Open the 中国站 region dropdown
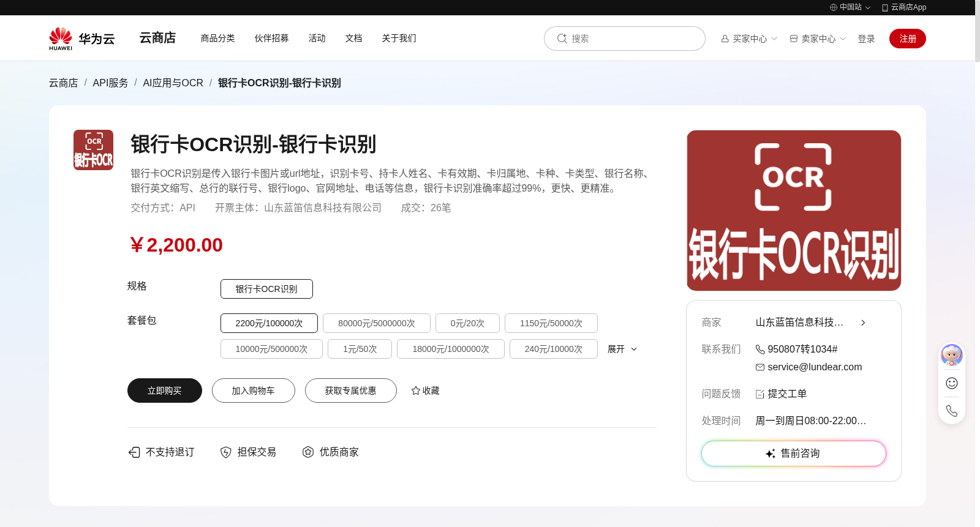This screenshot has width=980, height=527. point(850,7)
